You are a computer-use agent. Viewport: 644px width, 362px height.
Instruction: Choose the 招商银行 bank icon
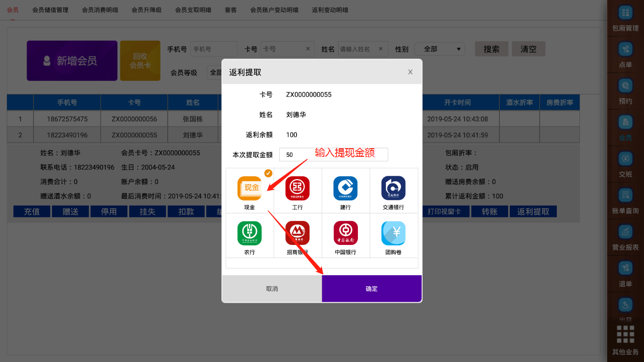coord(297,233)
